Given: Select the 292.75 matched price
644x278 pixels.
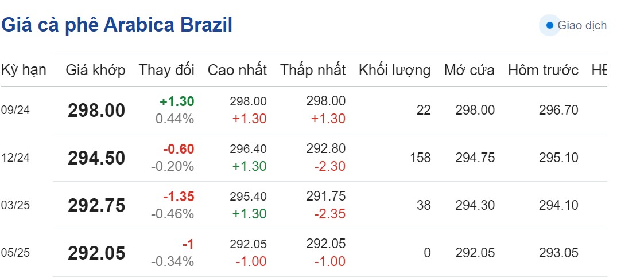Looking at the screenshot, I should (x=96, y=205).
